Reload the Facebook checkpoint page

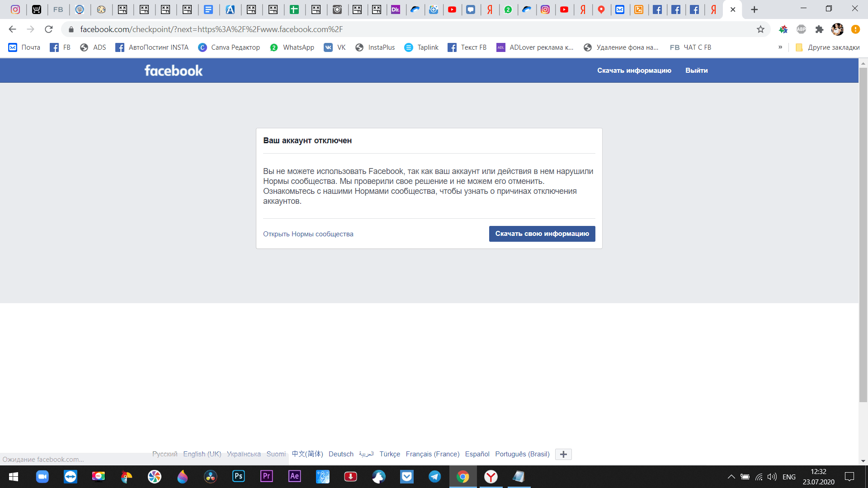pos(49,29)
